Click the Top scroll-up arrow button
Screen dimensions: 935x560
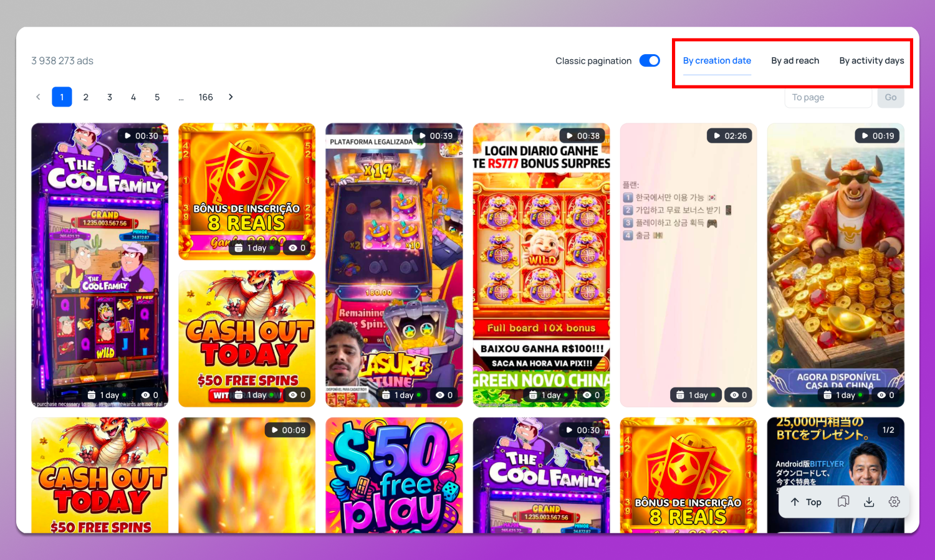806,502
